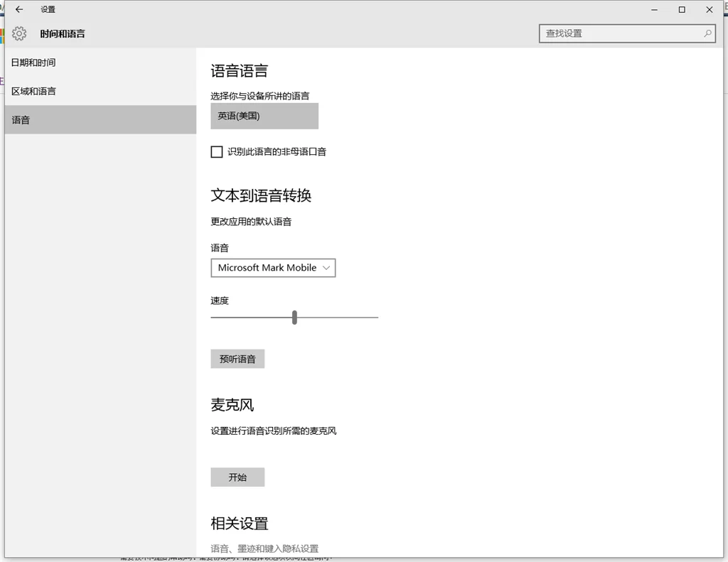Switch to 日期和时间 section
The image size is (728, 562).
coord(34,63)
